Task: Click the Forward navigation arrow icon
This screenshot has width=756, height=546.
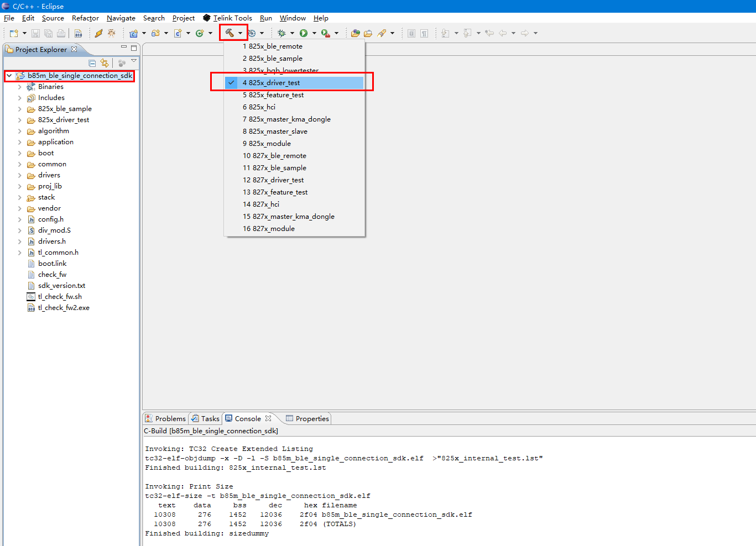Action: point(525,33)
